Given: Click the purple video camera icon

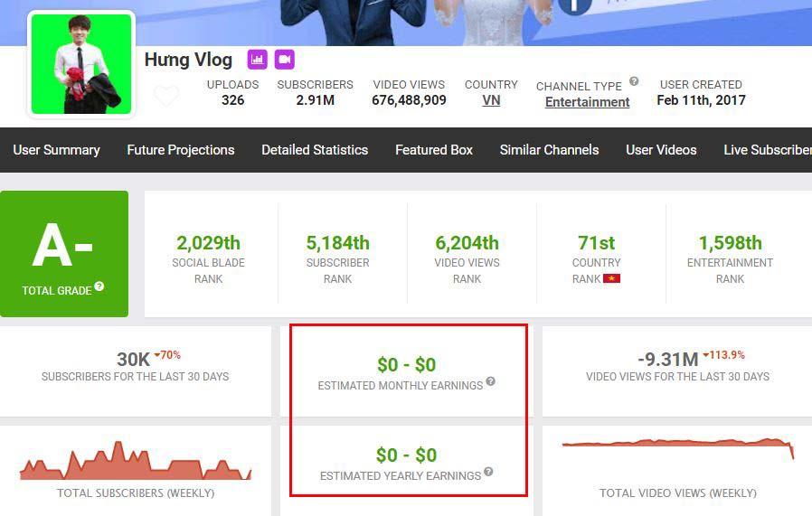Looking at the screenshot, I should 284,60.
